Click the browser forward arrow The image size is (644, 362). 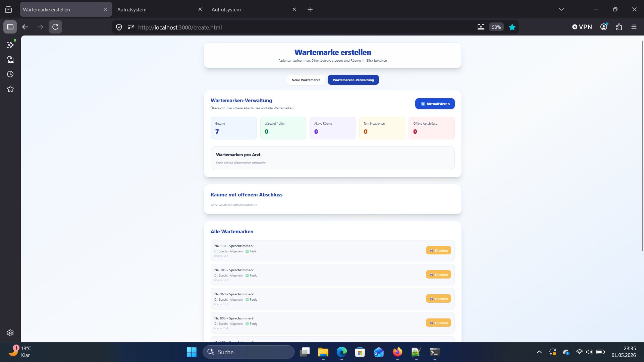40,27
